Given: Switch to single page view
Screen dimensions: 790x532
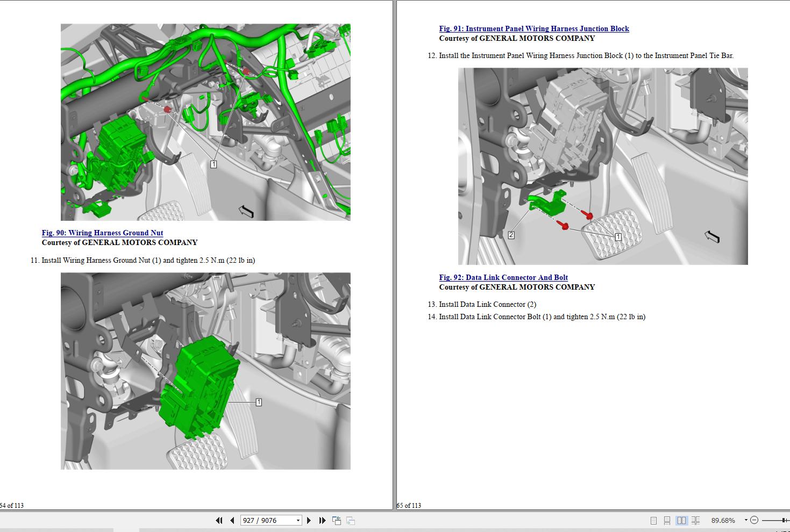Looking at the screenshot, I should coord(653,520).
